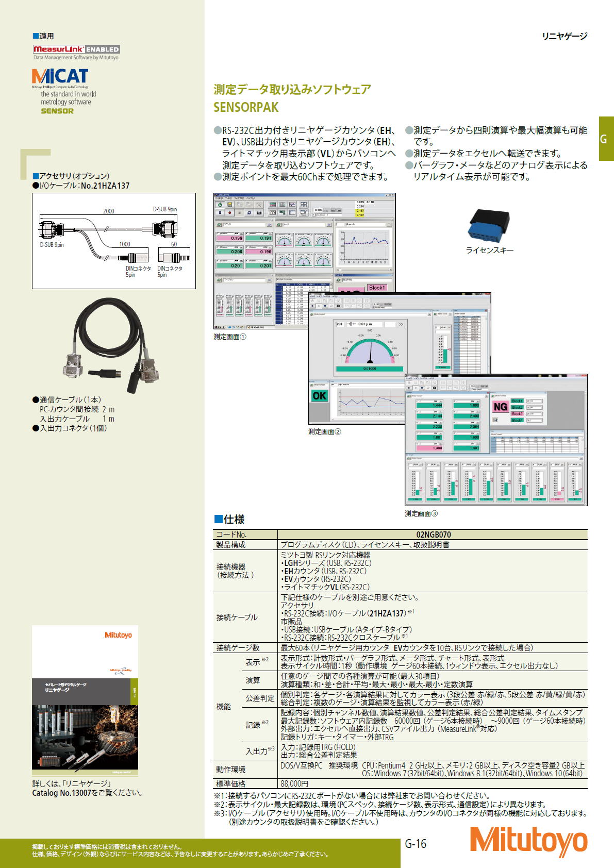Click green panel icon of counter panel 測定画面①

click(219, 225)
